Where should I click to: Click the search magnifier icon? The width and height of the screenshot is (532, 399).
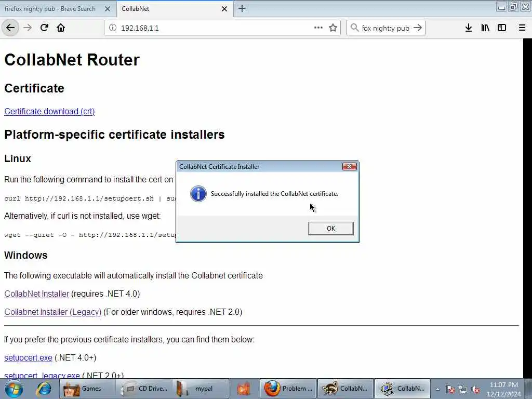pos(354,28)
